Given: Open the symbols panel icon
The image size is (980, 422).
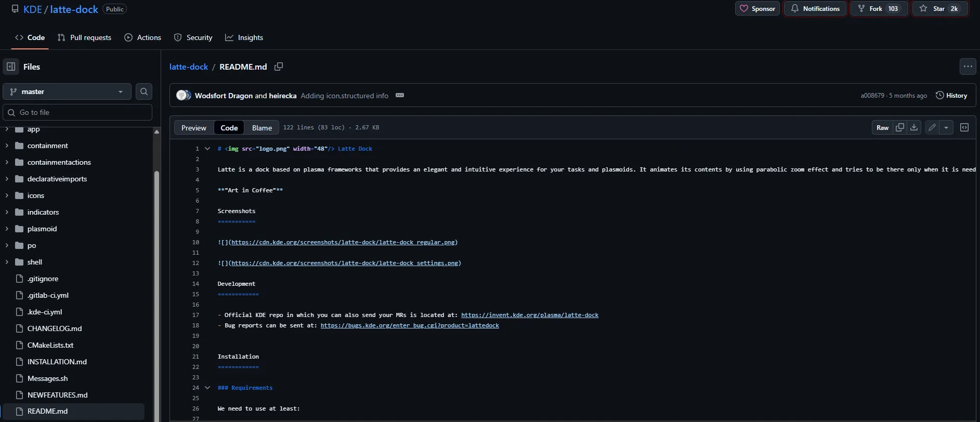Looking at the screenshot, I should [x=964, y=127].
